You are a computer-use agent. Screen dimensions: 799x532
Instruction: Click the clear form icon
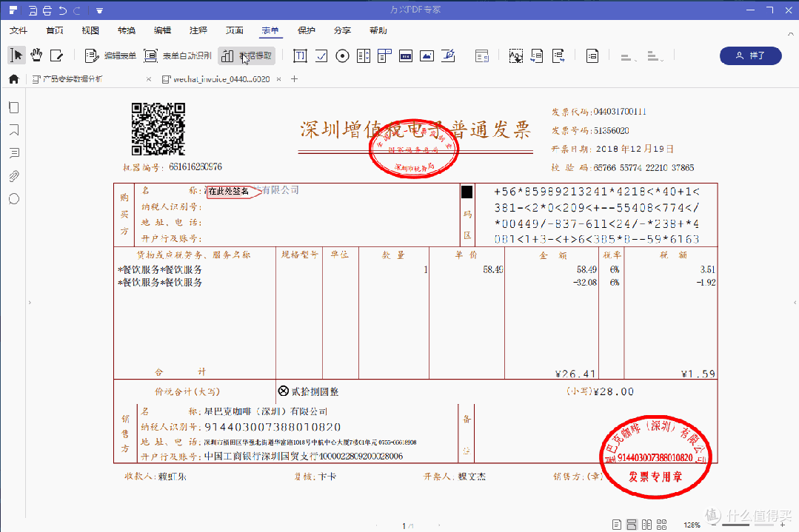[515, 55]
